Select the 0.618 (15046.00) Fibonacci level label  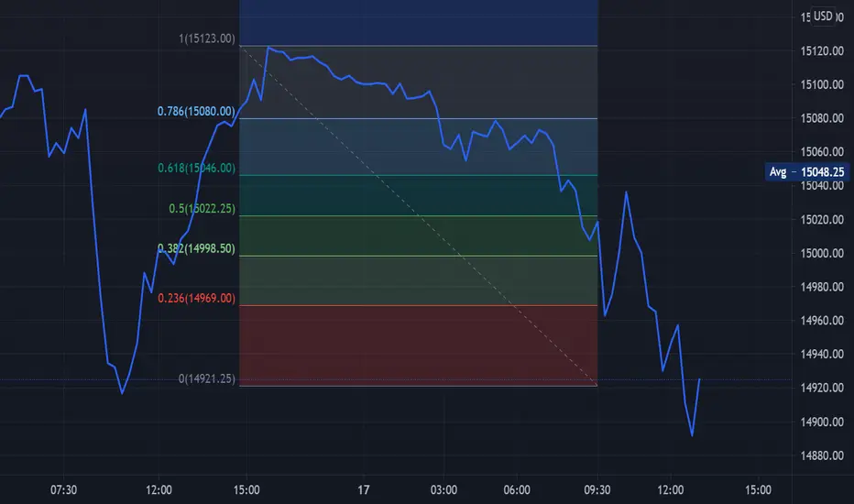pos(197,168)
